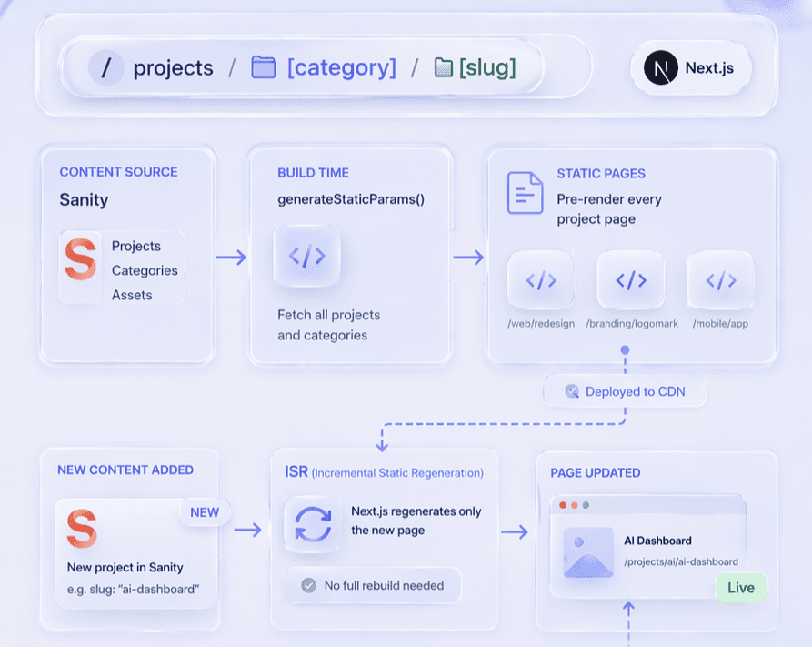Click the AI Dashboard image thumbnail
The image size is (812, 647).
click(587, 551)
